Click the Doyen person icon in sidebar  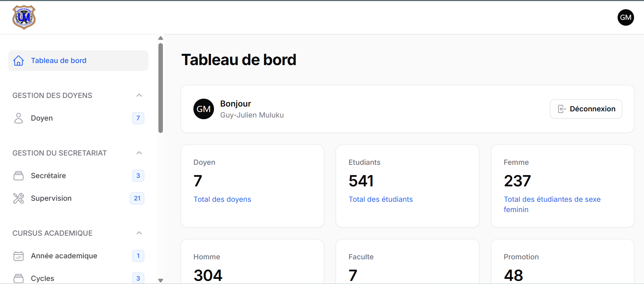[x=19, y=118]
